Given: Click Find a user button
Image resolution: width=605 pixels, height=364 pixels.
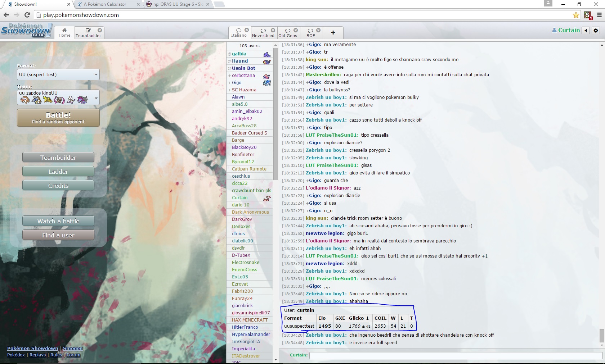Looking at the screenshot, I should pos(58,235).
